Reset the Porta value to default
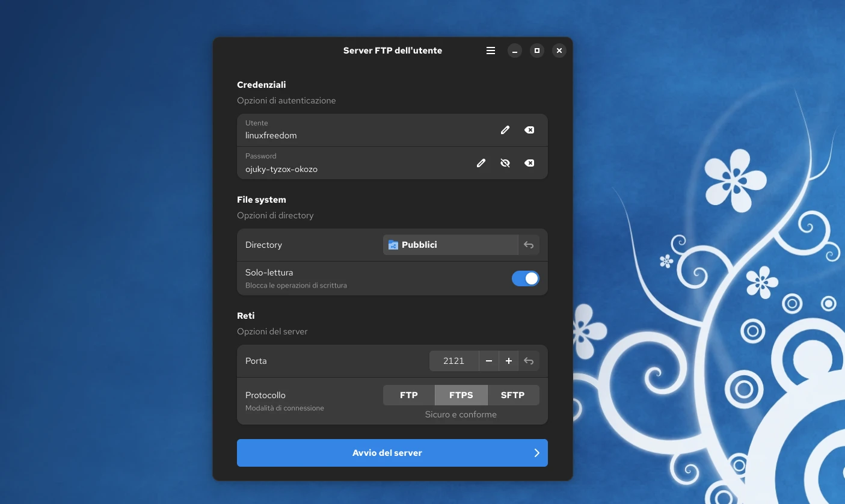Screen dimensions: 845x504 pos(529,361)
